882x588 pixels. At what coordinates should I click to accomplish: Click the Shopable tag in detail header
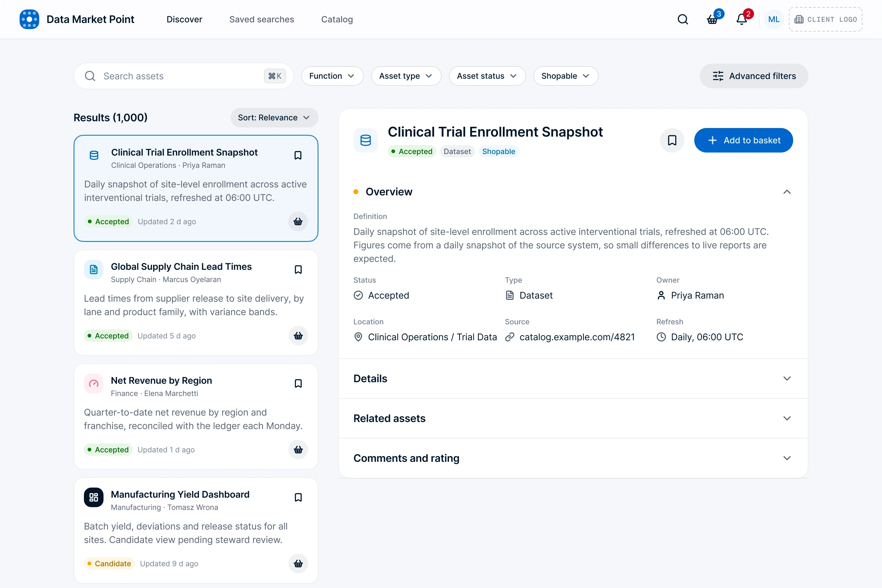pos(498,152)
